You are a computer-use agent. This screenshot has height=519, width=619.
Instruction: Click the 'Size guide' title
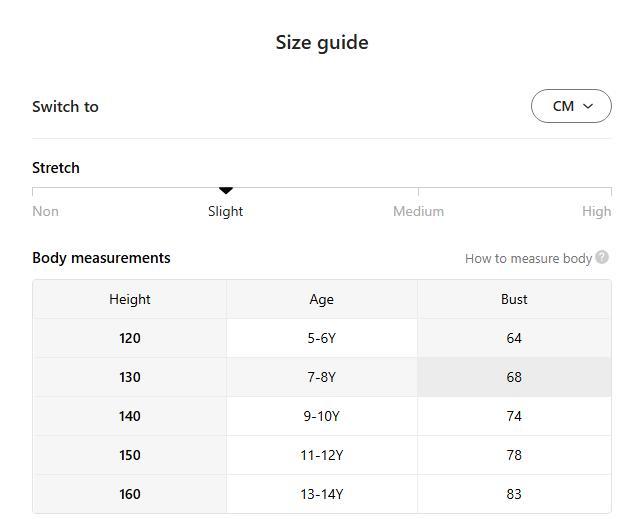coord(322,43)
